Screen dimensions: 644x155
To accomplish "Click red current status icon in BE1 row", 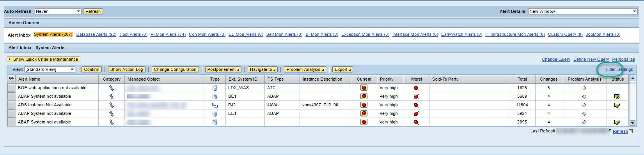I will (364, 97).
